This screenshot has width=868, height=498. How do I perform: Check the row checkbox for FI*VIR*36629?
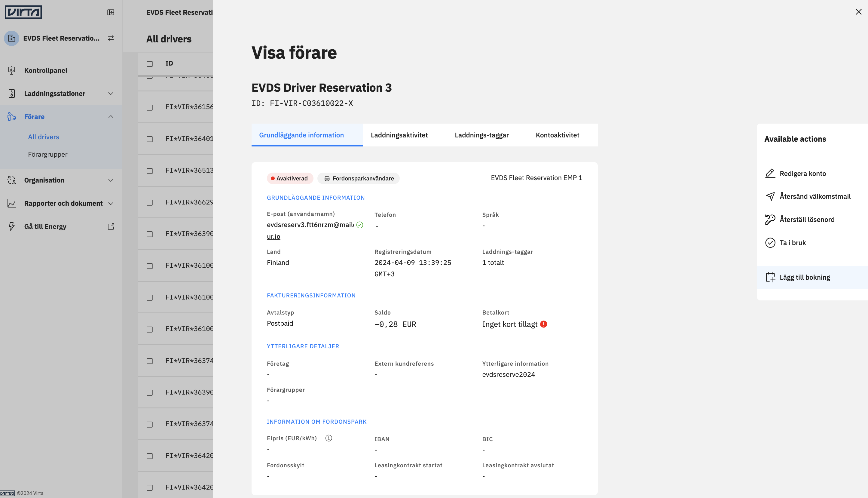point(150,203)
